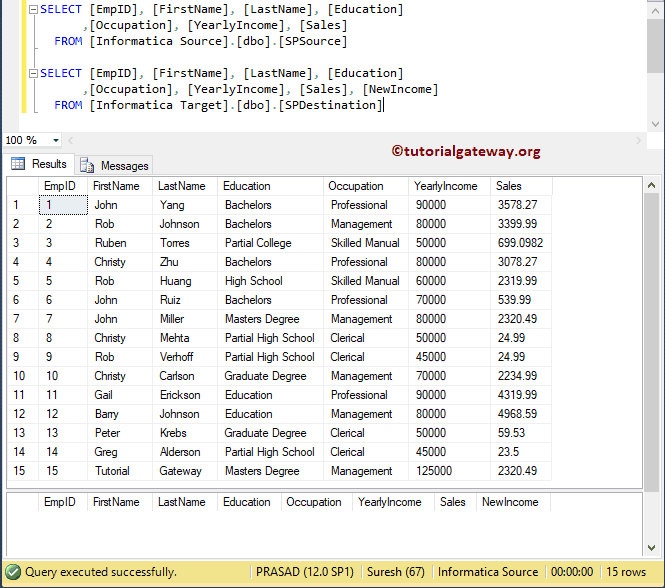Collapse the second SELECT statement outline
The image size is (665, 588).
(x=32, y=73)
